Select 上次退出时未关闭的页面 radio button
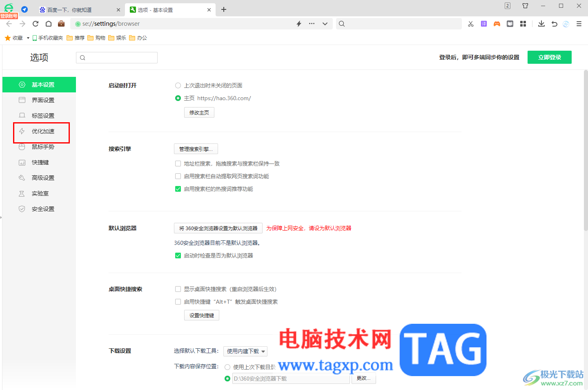 tap(178, 85)
